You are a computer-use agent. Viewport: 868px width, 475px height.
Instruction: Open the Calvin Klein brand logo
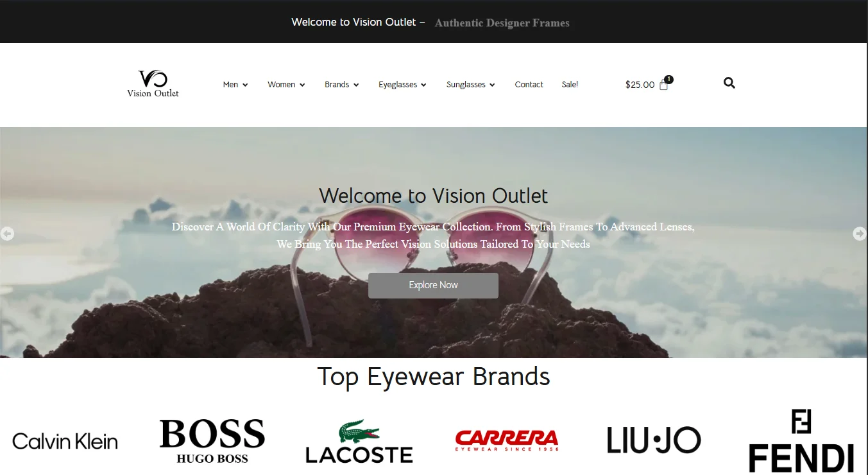tap(65, 442)
